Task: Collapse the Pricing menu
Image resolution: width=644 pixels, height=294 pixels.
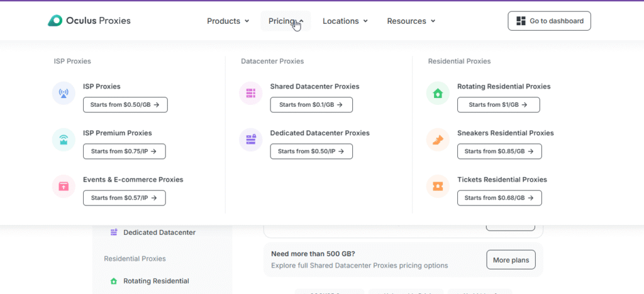Action: tap(286, 21)
